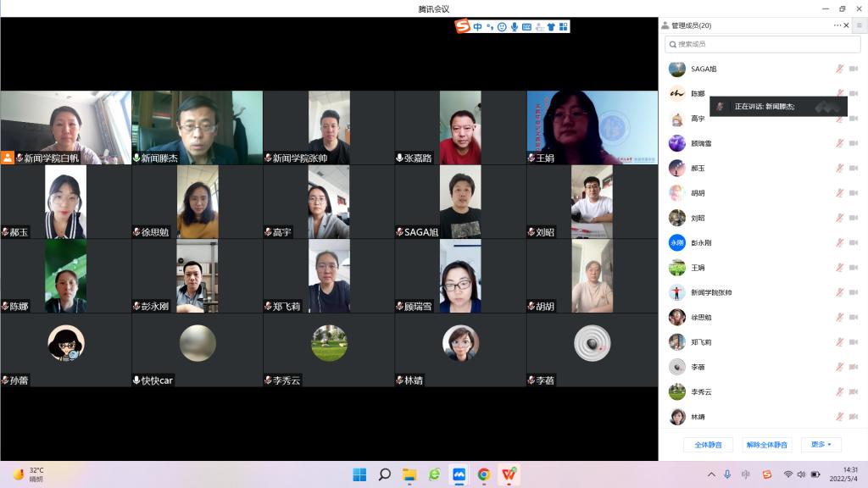Viewport: 868px width, 488px height.
Task: Click the 搜索成员 search field
Action: [761, 44]
